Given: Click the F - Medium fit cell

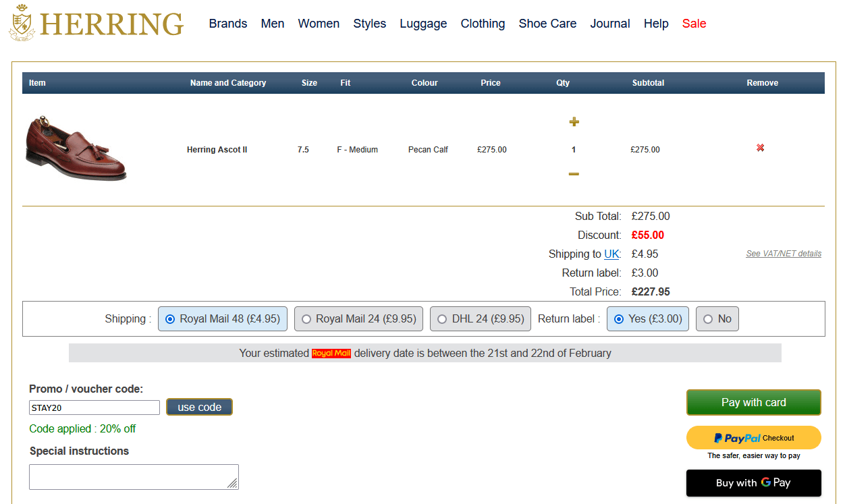Looking at the screenshot, I should coord(358,150).
